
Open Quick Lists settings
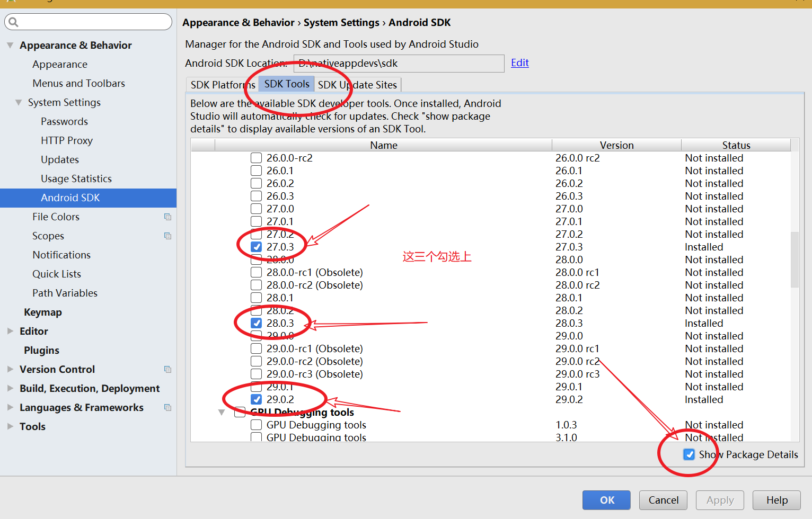(x=57, y=274)
